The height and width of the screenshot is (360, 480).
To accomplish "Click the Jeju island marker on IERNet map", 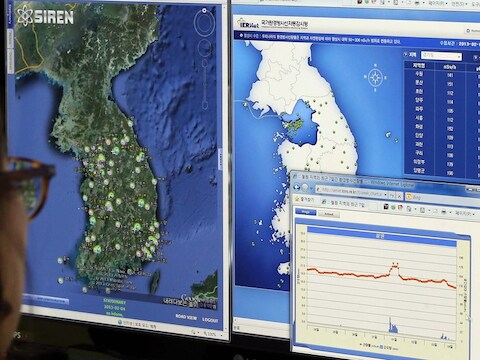I will [283, 269].
